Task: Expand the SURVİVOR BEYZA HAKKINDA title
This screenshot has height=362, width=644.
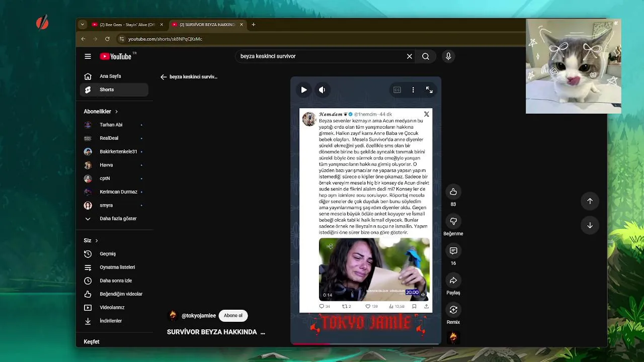Action: coord(216,332)
